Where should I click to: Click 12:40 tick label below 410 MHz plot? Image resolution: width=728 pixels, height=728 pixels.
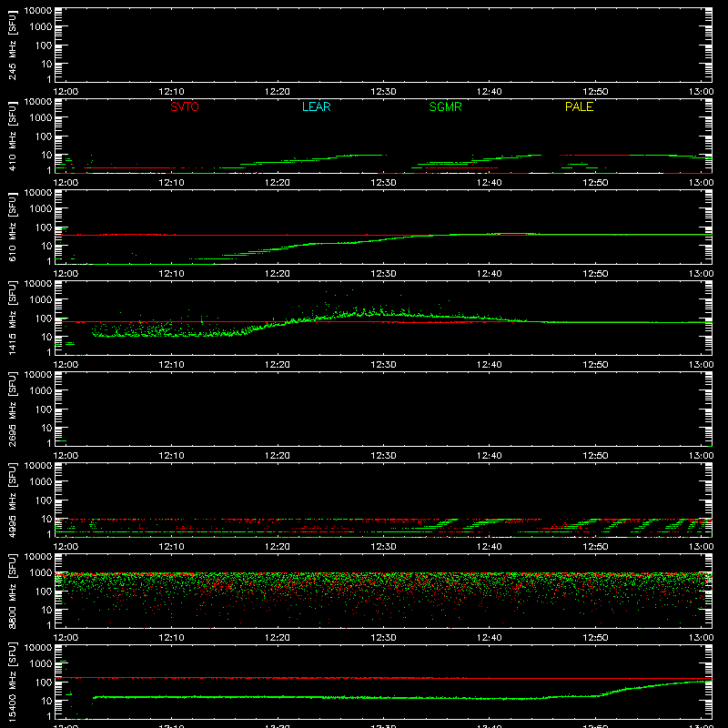tap(490, 183)
